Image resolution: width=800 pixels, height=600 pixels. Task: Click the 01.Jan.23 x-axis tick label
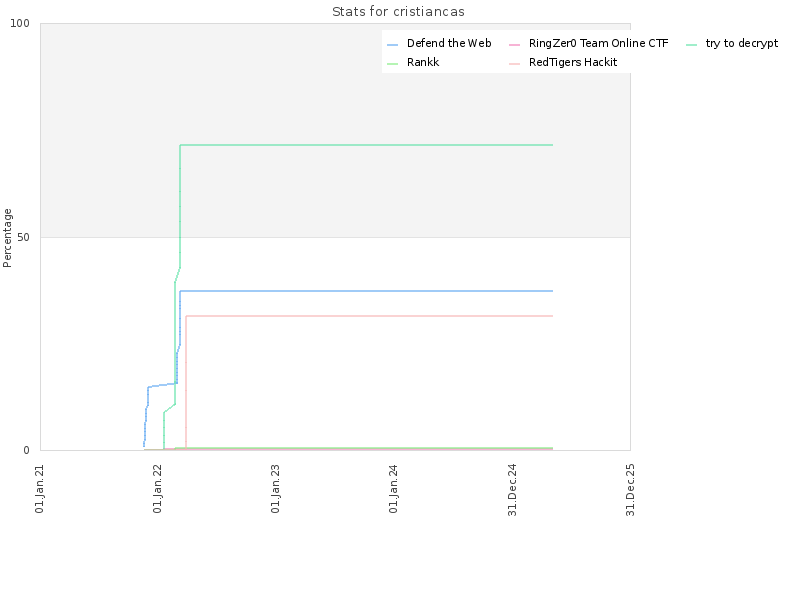point(275,489)
